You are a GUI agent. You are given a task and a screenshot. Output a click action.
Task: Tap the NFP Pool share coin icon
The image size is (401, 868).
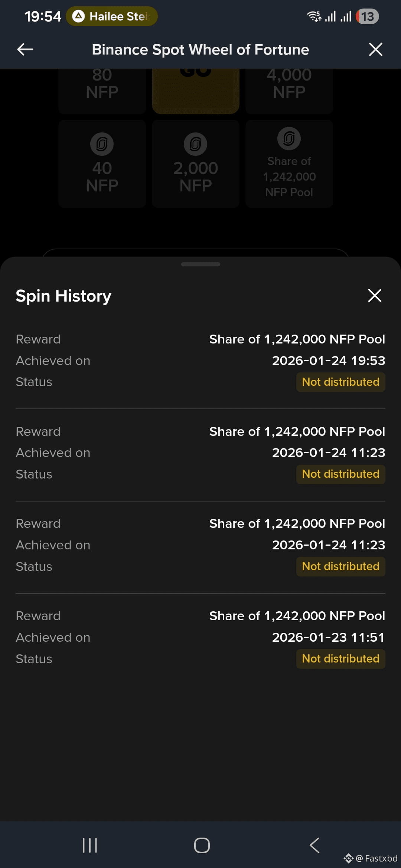point(289,139)
